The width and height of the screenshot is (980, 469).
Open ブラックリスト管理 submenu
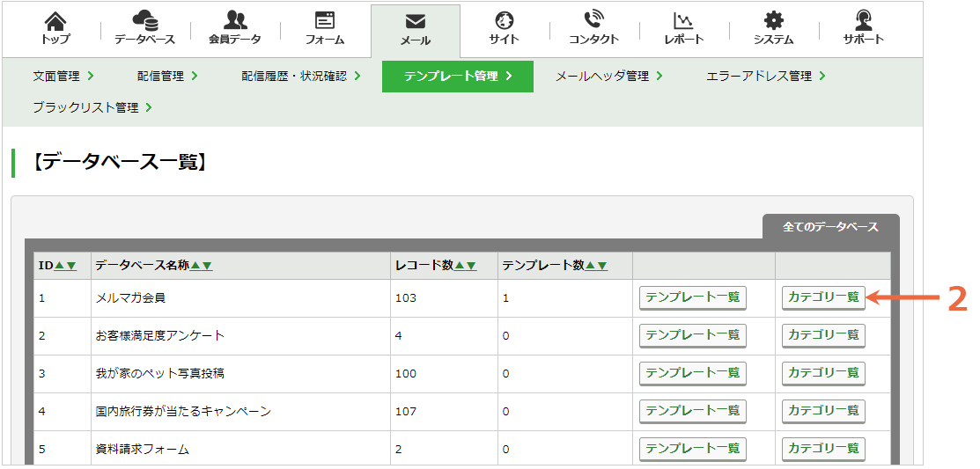(92, 107)
